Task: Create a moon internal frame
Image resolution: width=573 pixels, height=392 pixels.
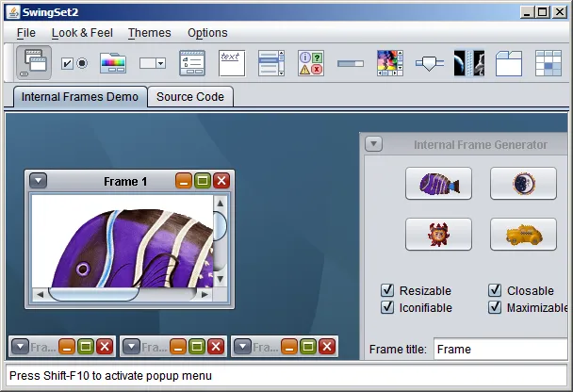Action: (x=523, y=184)
